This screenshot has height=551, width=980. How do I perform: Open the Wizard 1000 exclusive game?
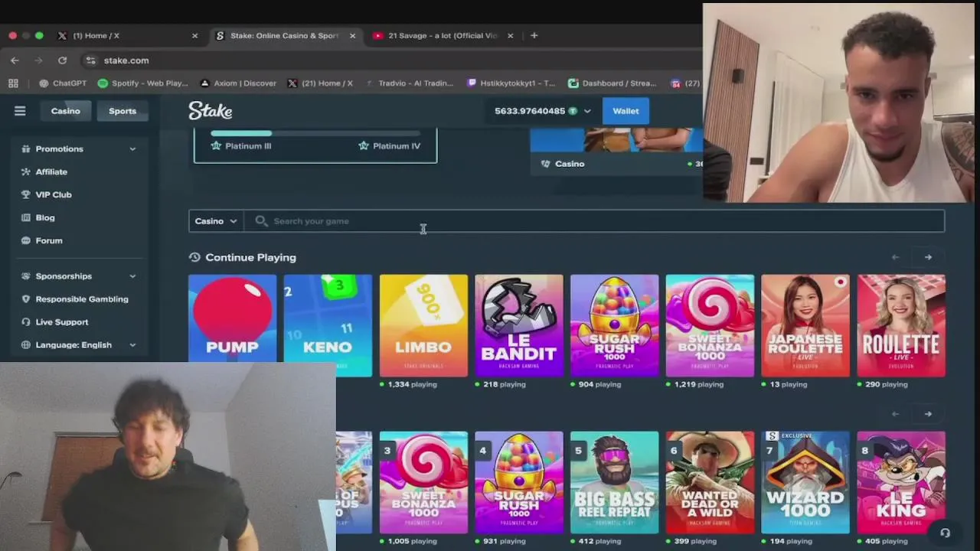pos(805,483)
